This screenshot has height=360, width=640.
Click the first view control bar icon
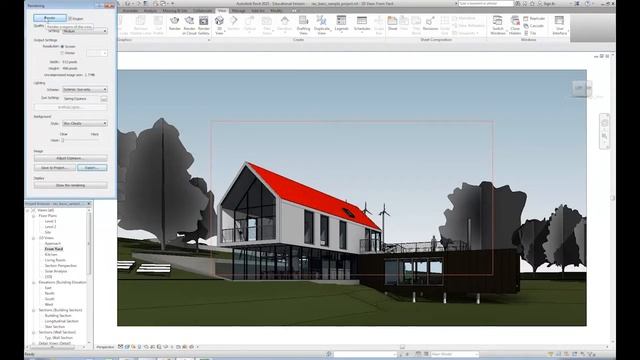tap(120, 347)
